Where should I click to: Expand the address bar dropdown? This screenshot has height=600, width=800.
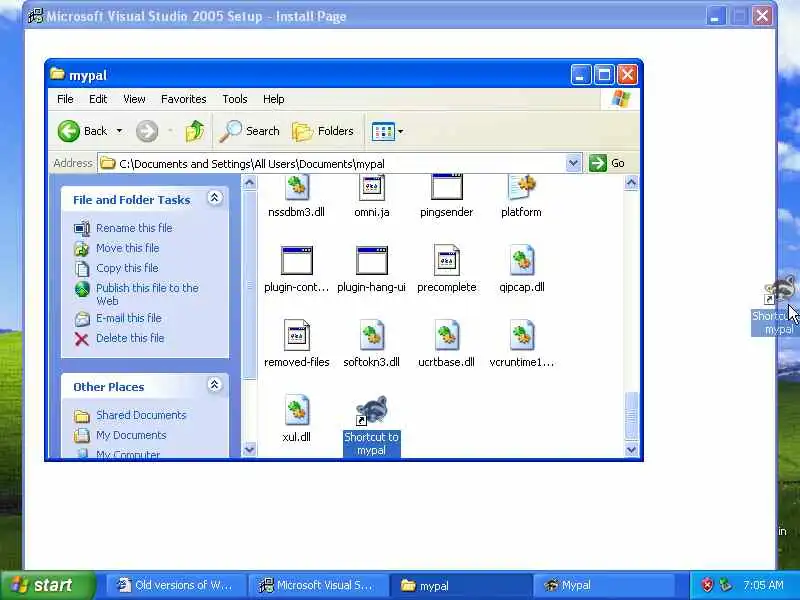(573, 163)
